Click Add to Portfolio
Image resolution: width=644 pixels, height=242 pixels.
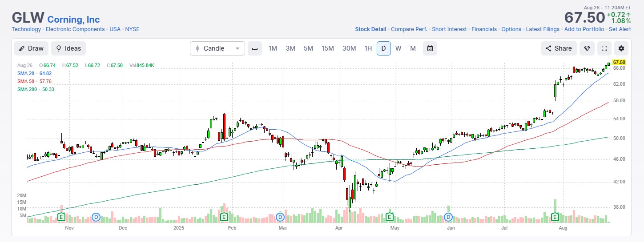pyautogui.click(x=584, y=29)
